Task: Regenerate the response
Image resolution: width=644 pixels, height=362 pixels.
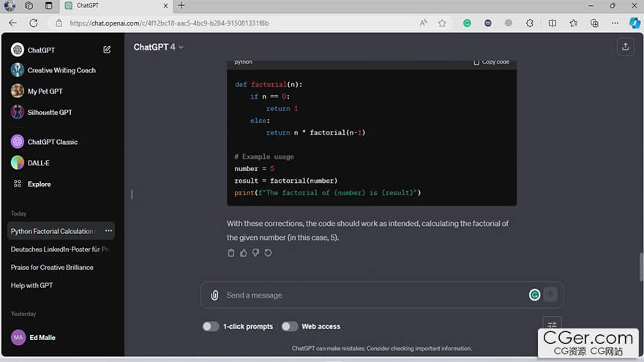Action: tap(268, 253)
